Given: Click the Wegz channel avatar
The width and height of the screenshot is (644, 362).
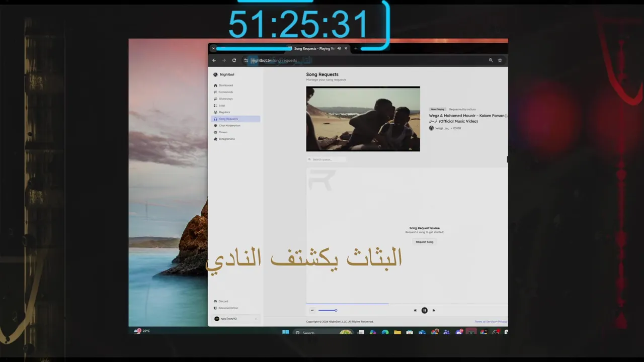Looking at the screenshot, I should (431, 128).
